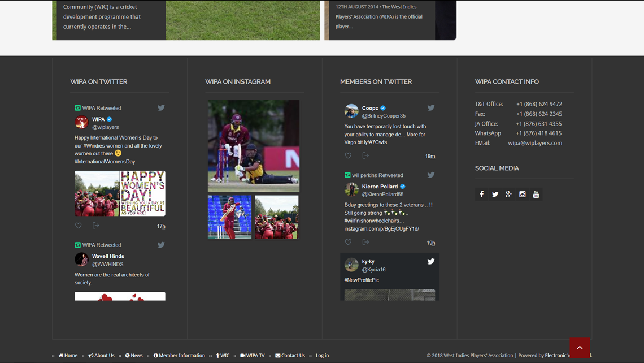Open the @WWHINDS handle link
644x363 pixels.
point(107,265)
